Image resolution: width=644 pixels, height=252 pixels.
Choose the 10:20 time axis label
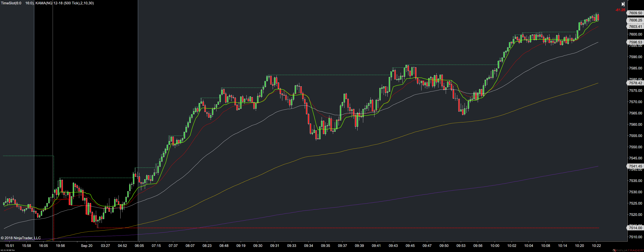pos(579,246)
